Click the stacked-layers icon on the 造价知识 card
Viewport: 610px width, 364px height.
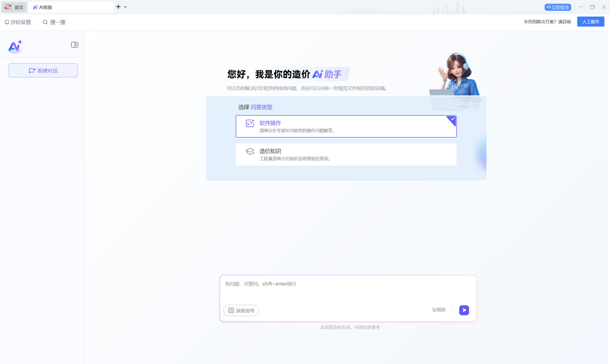pyautogui.click(x=250, y=151)
